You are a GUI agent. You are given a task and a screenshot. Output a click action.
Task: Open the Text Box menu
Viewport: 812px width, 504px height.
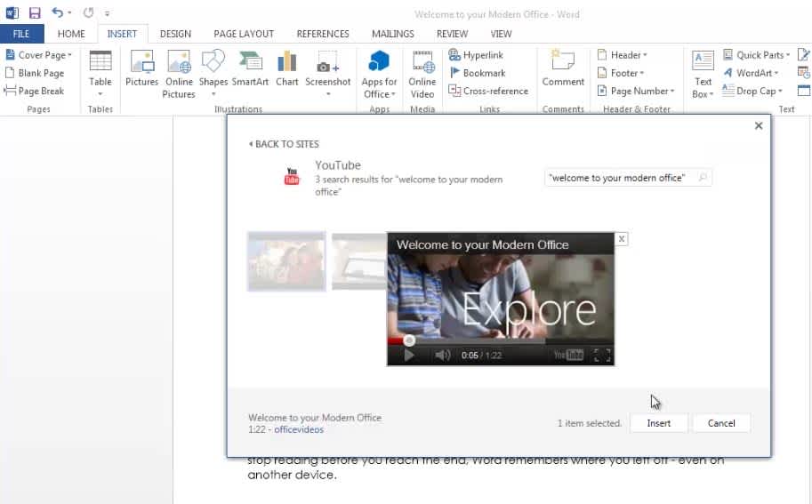point(703,74)
